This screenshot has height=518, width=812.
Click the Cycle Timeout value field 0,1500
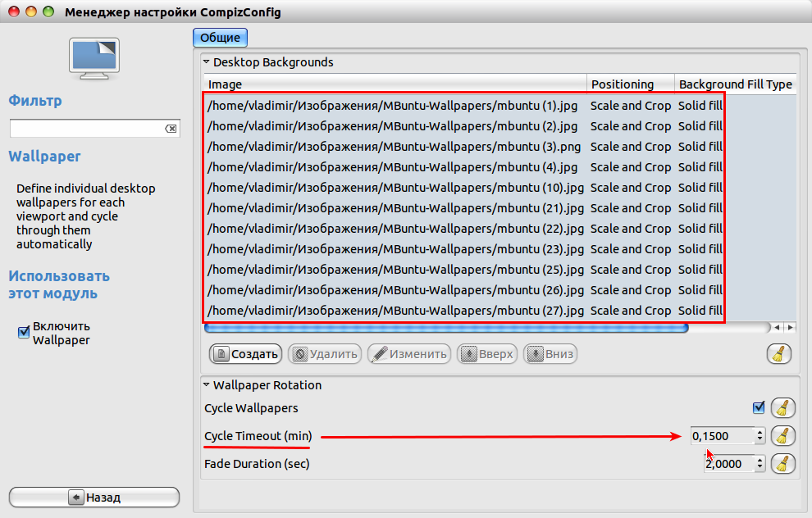723,436
